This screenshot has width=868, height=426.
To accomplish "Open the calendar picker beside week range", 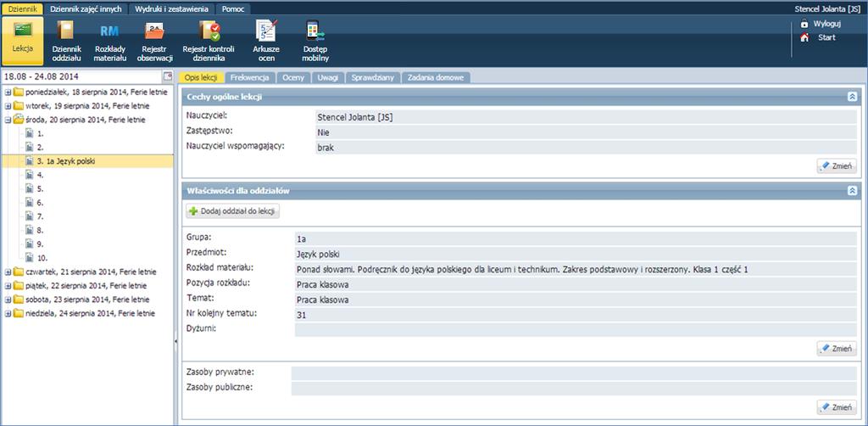I will click(167, 76).
